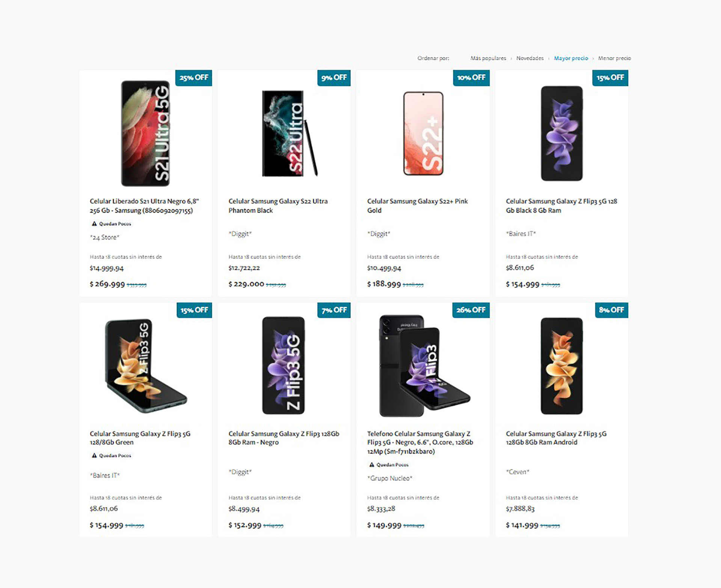
Task: Click the $ 188.999 price of S22+
Action: click(384, 284)
